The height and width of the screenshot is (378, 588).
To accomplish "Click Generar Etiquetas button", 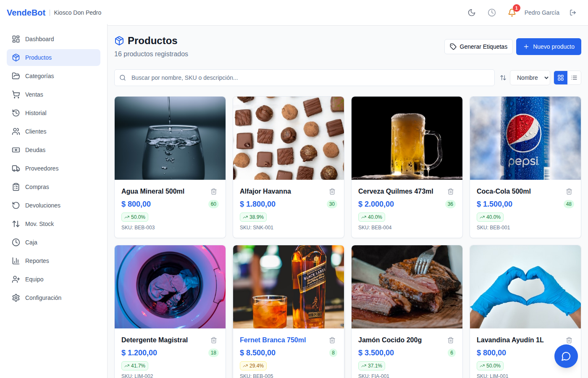I will [x=478, y=47].
